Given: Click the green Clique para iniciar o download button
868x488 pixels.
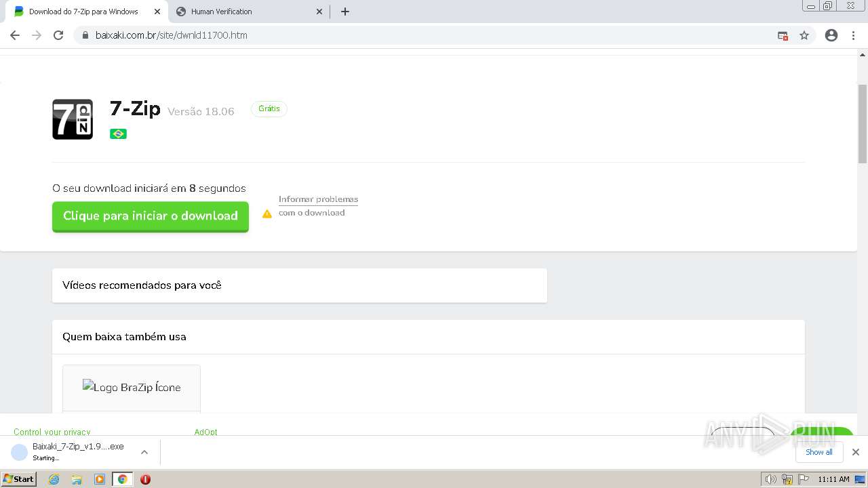Looking at the screenshot, I should 151,216.
